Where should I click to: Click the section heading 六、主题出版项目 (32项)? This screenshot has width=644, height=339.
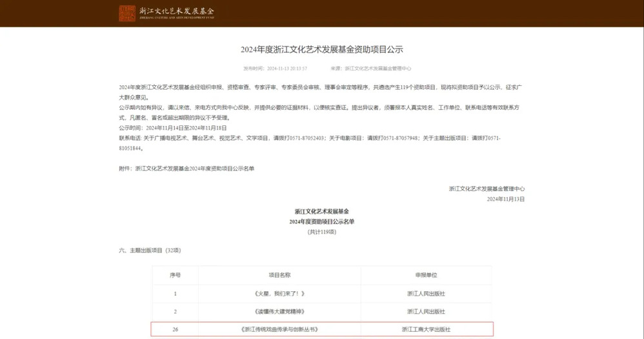pyautogui.click(x=150, y=251)
